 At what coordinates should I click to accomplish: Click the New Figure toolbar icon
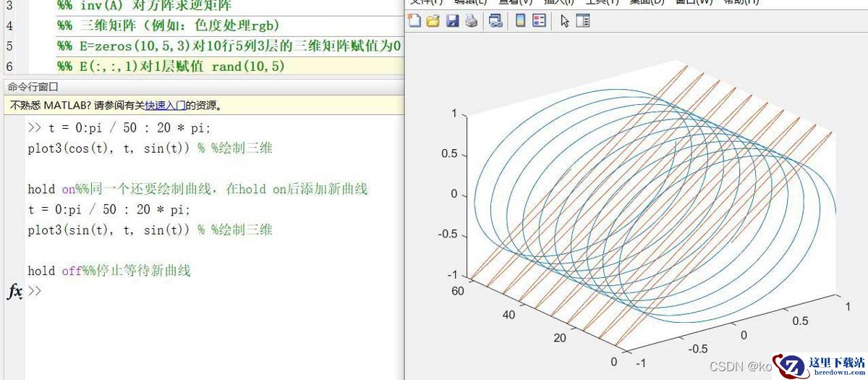[414, 20]
